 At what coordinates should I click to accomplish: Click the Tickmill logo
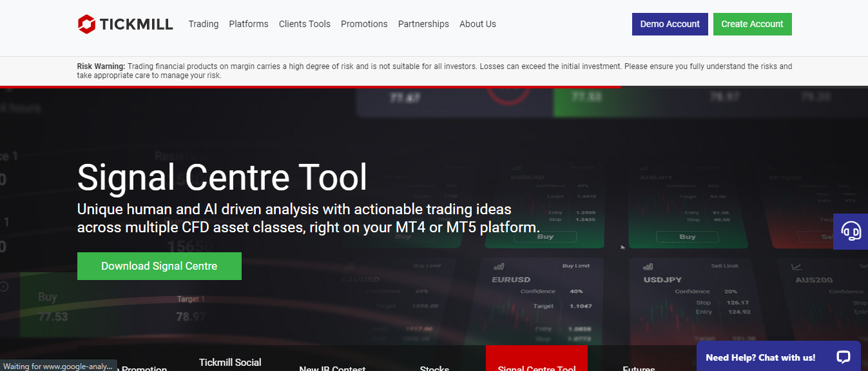[x=125, y=25]
